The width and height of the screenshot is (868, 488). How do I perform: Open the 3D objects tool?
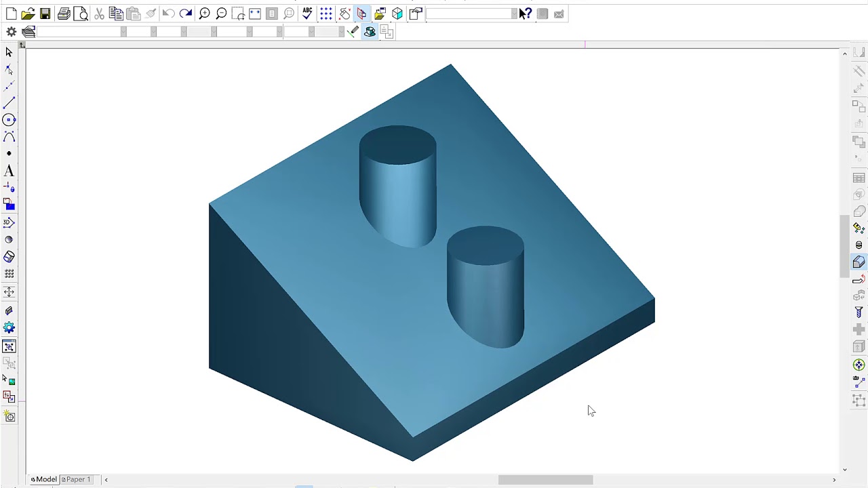coord(9,222)
